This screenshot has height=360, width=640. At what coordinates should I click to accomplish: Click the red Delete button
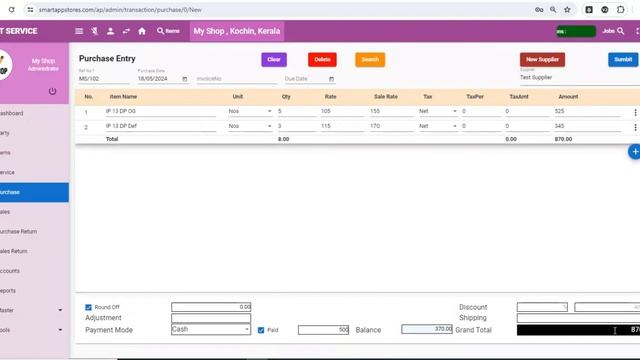[322, 60]
